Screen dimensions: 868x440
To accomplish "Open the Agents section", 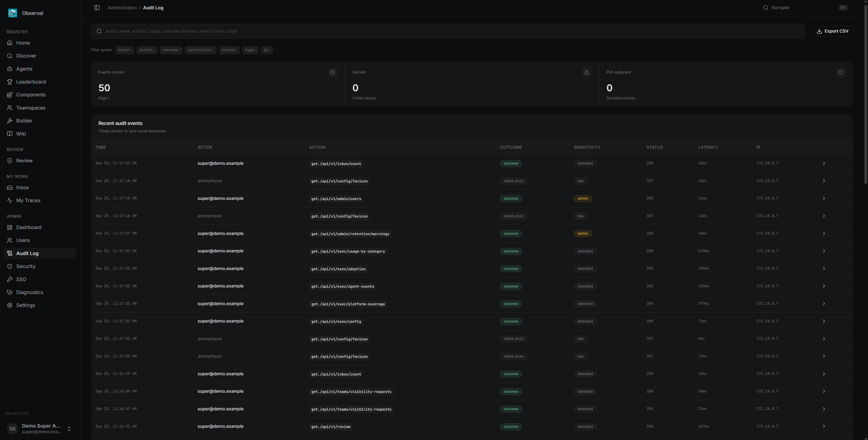I will click(39, 69).
